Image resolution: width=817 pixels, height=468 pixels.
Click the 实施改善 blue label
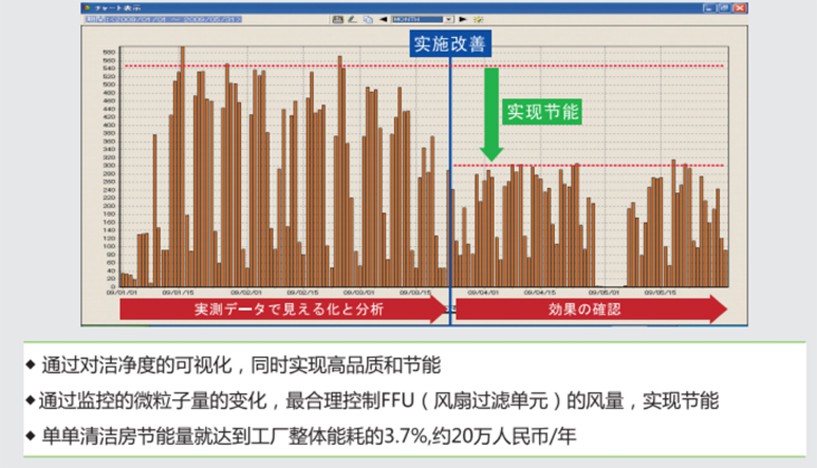451,44
